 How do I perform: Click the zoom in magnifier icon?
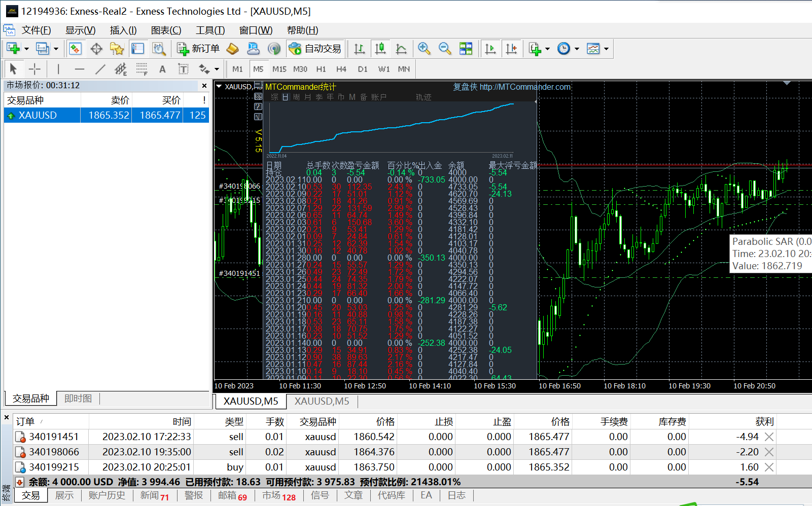(x=424, y=49)
